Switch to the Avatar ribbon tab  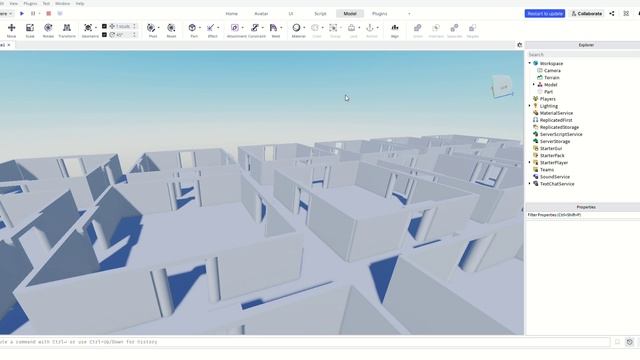click(x=261, y=13)
